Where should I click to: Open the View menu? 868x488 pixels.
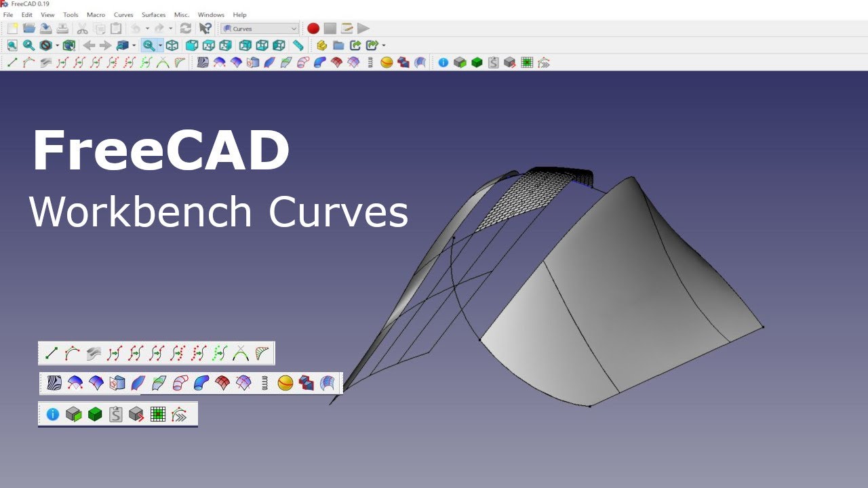[x=47, y=14]
